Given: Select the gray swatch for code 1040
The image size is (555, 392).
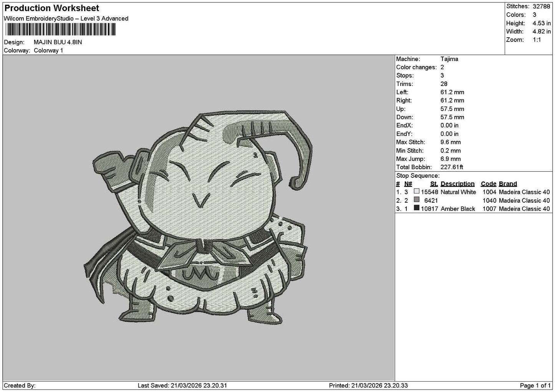Looking at the screenshot, I should pos(416,200).
